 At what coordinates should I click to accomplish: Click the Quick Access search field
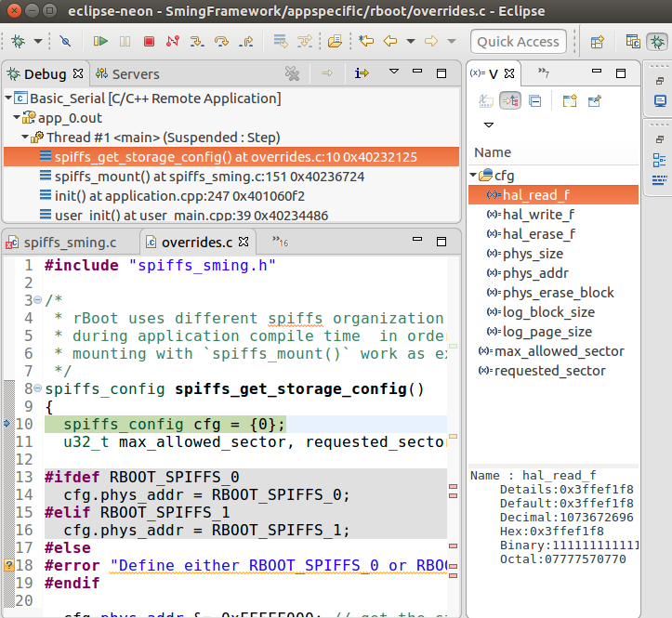click(518, 42)
